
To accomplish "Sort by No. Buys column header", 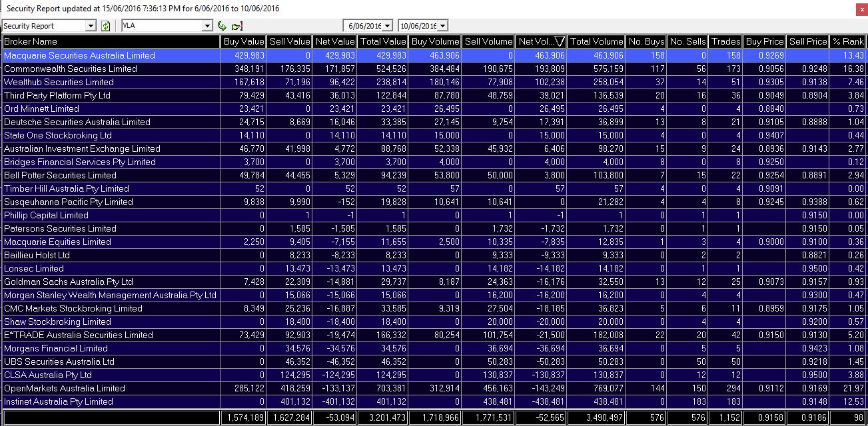I will (646, 41).
